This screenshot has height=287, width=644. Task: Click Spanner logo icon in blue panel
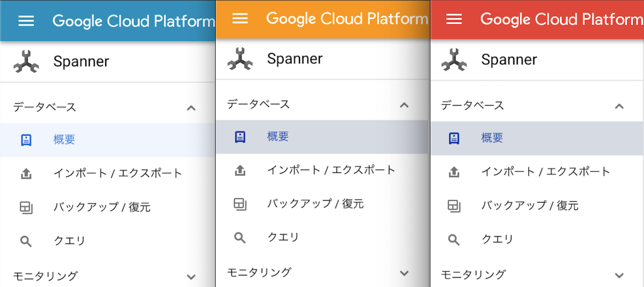click(26, 61)
